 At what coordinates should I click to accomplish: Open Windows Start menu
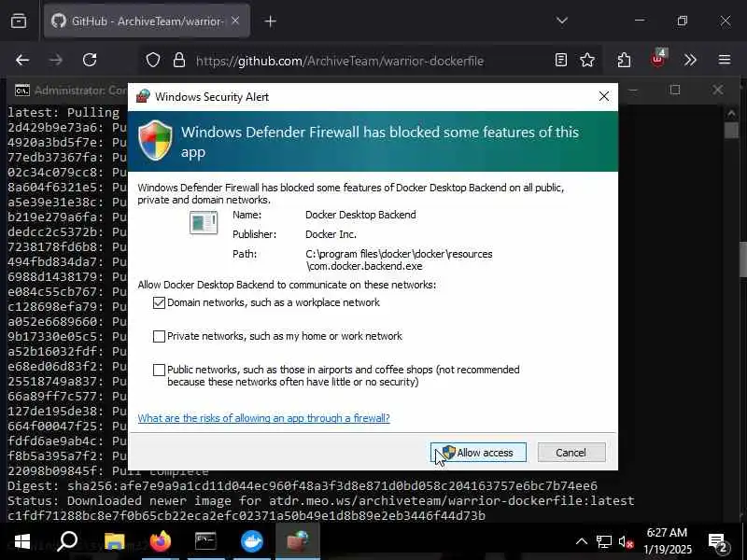coord(21,541)
